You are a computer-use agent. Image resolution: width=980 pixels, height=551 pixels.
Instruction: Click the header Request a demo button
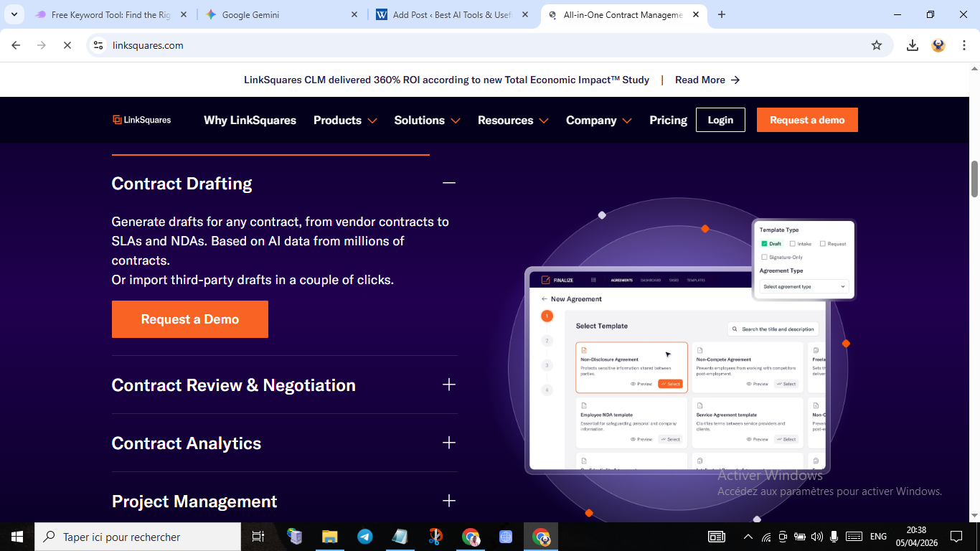pos(807,120)
